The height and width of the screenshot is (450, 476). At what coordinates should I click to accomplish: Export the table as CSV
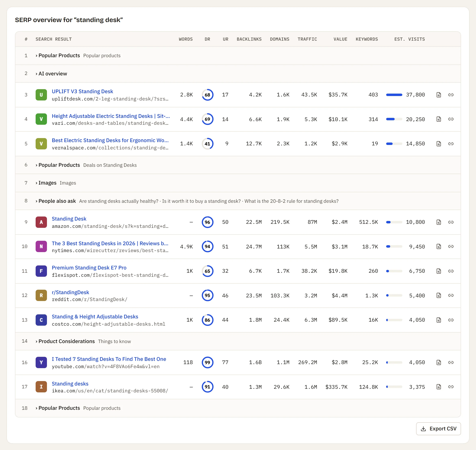click(x=438, y=429)
